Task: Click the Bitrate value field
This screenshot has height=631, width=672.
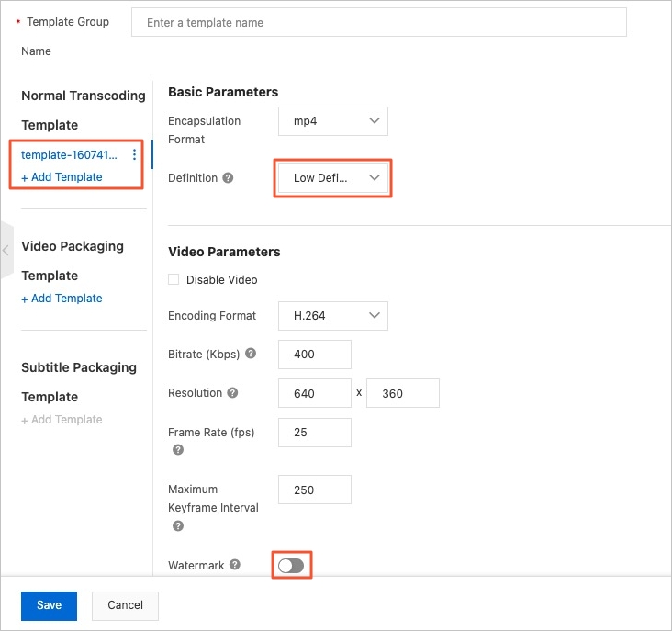Action: [x=314, y=355]
